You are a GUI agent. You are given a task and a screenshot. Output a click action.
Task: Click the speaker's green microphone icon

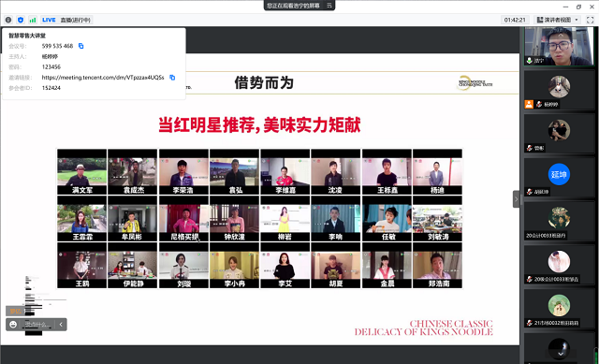530,60
